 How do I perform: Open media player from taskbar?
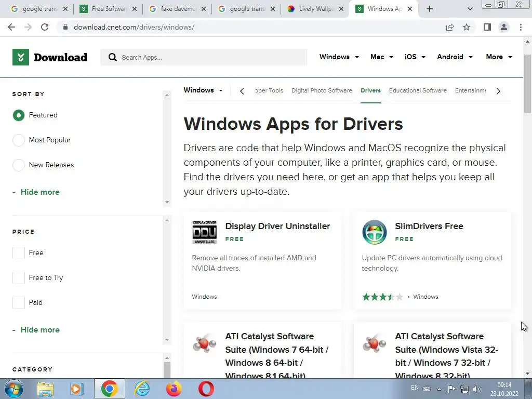click(x=77, y=389)
